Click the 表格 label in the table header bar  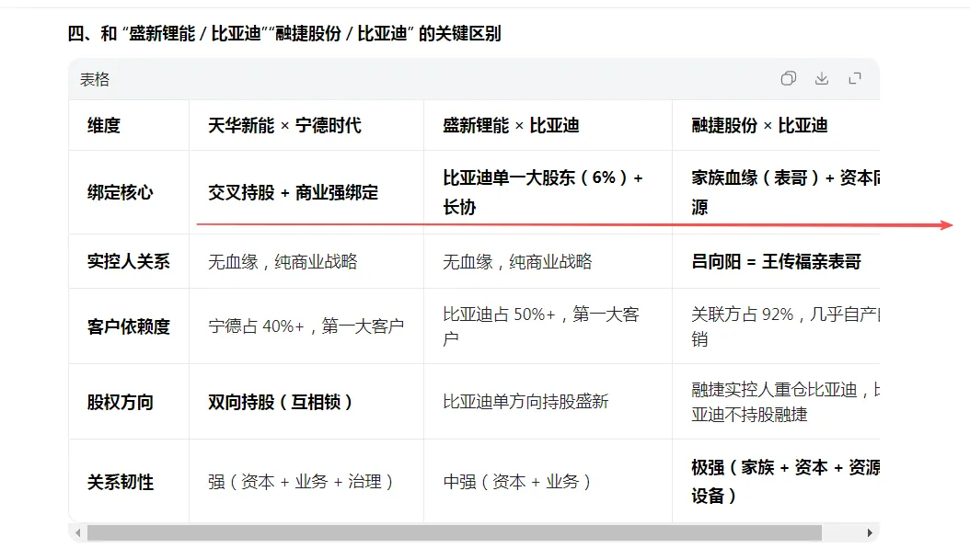(95, 80)
